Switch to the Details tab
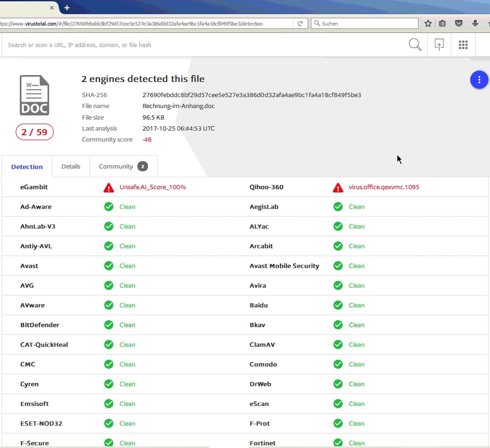The height and width of the screenshot is (448, 490). tap(71, 167)
